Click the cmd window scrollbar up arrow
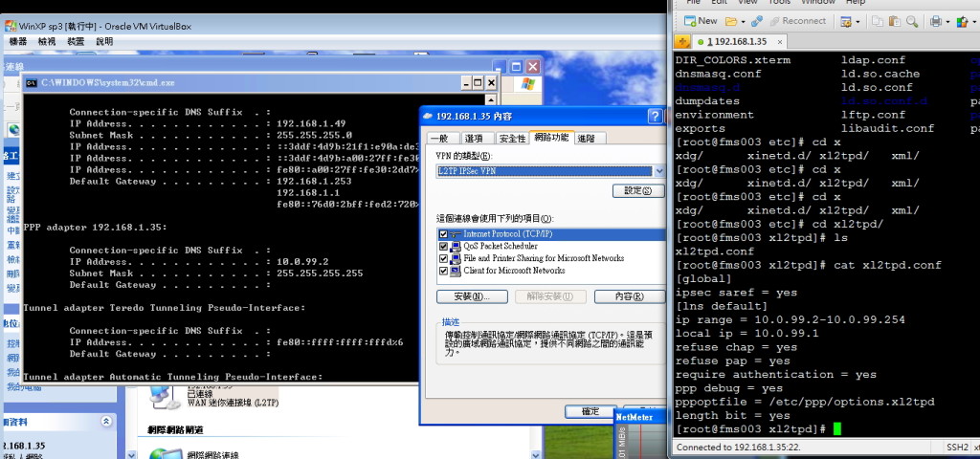 (x=491, y=99)
